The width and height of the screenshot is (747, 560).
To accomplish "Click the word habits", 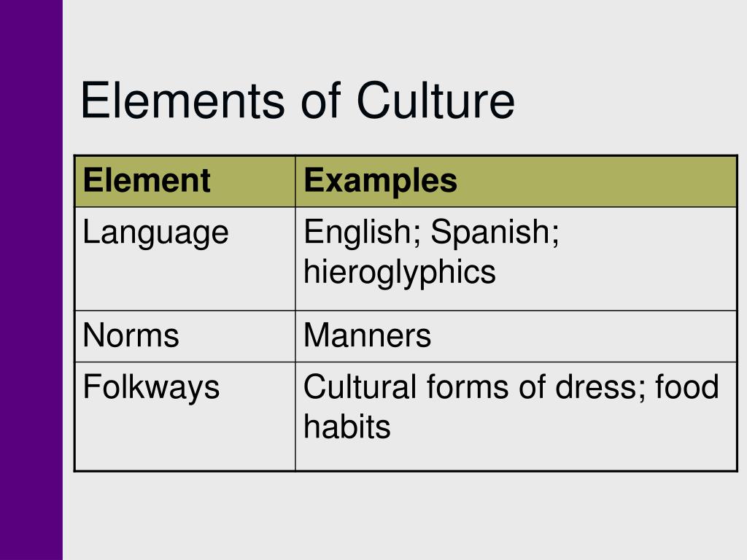I will 347,426.
